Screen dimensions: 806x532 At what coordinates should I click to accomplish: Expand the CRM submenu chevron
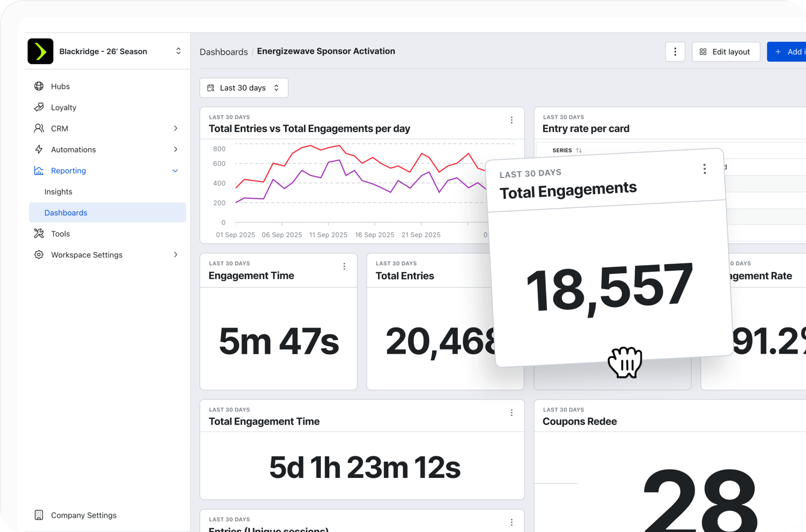pos(175,128)
